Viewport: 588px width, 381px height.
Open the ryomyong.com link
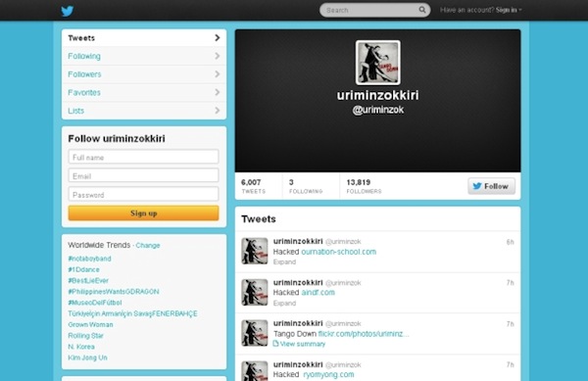coord(328,374)
